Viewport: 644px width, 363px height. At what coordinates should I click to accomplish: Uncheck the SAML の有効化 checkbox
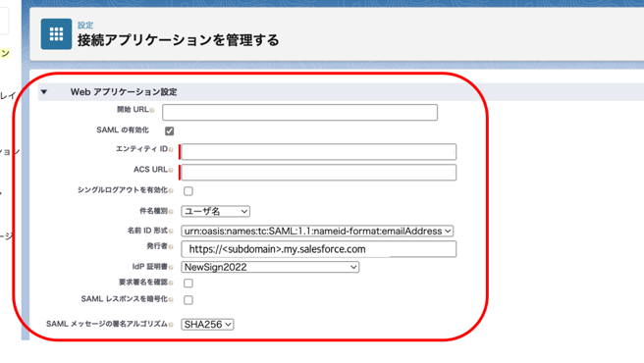coord(169,131)
